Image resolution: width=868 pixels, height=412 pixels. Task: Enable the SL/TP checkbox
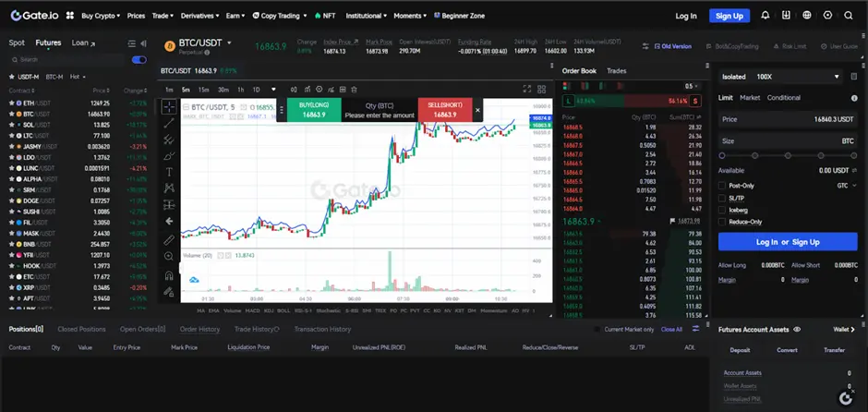[722, 198]
